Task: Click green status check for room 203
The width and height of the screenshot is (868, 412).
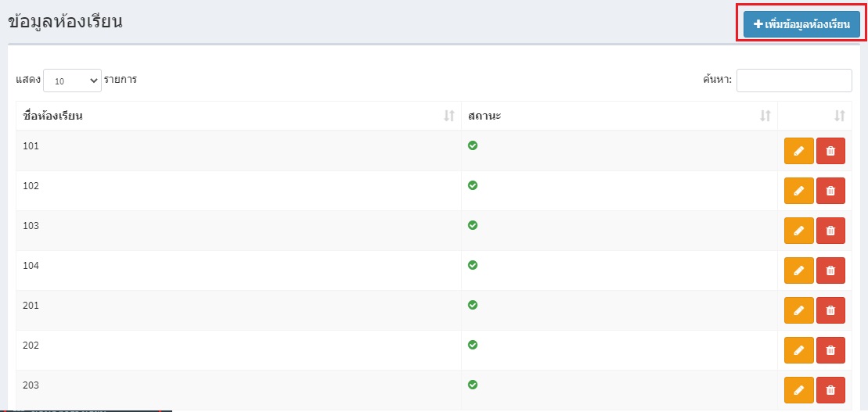Action: [473, 385]
